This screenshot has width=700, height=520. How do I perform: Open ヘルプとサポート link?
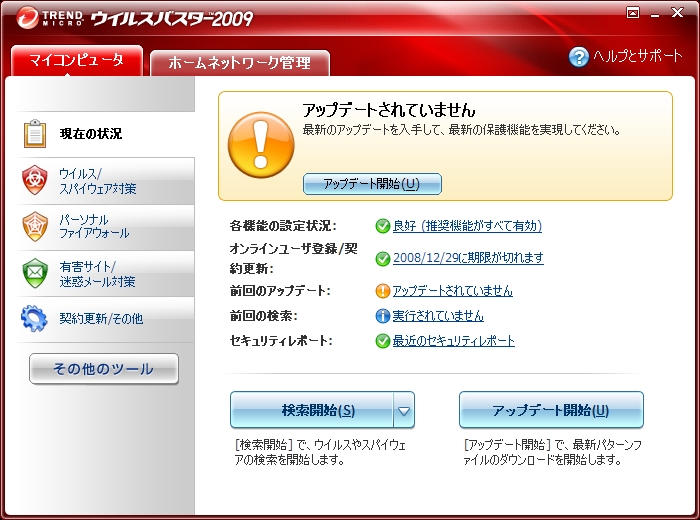coord(638,56)
